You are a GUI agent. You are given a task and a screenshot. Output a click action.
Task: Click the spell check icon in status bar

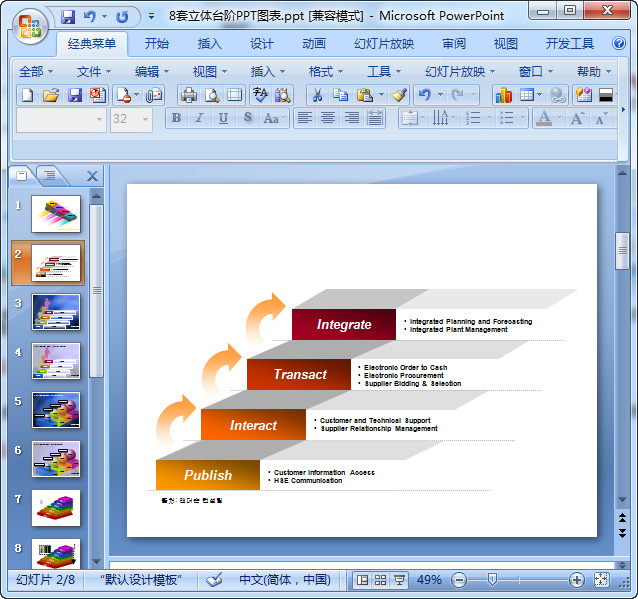[x=214, y=580]
